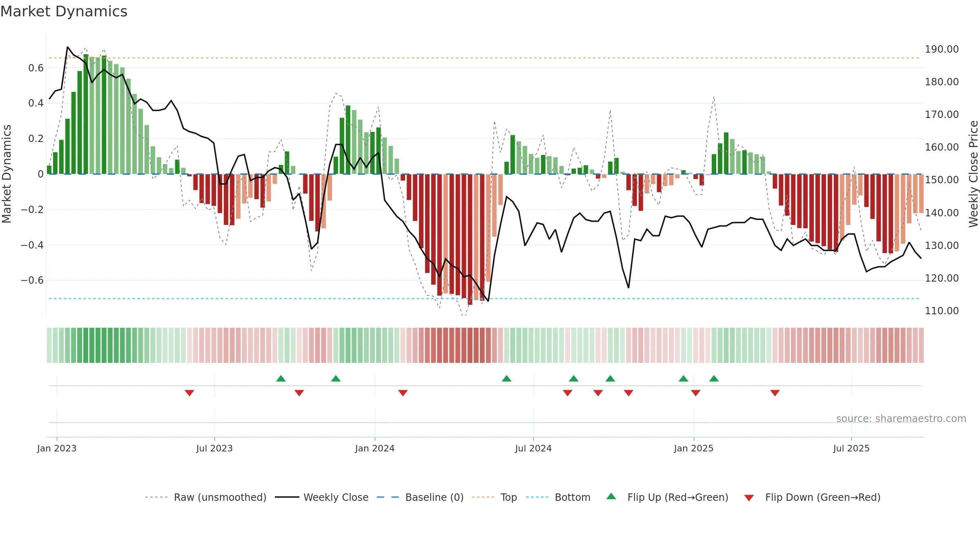Click the Weekly Close Price axis title
Image resolution: width=980 pixels, height=551 pixels.
pos(973,174)
